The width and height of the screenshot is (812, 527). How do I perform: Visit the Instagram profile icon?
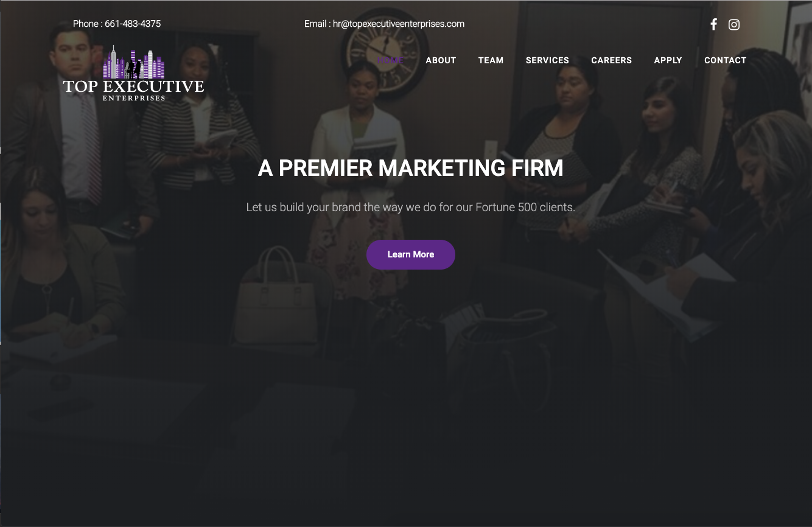(734, 24)
